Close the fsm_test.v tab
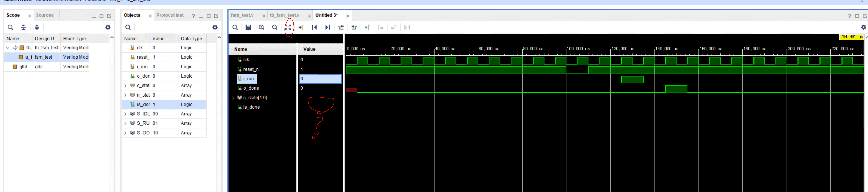The image size is (868, 192). 264,16
